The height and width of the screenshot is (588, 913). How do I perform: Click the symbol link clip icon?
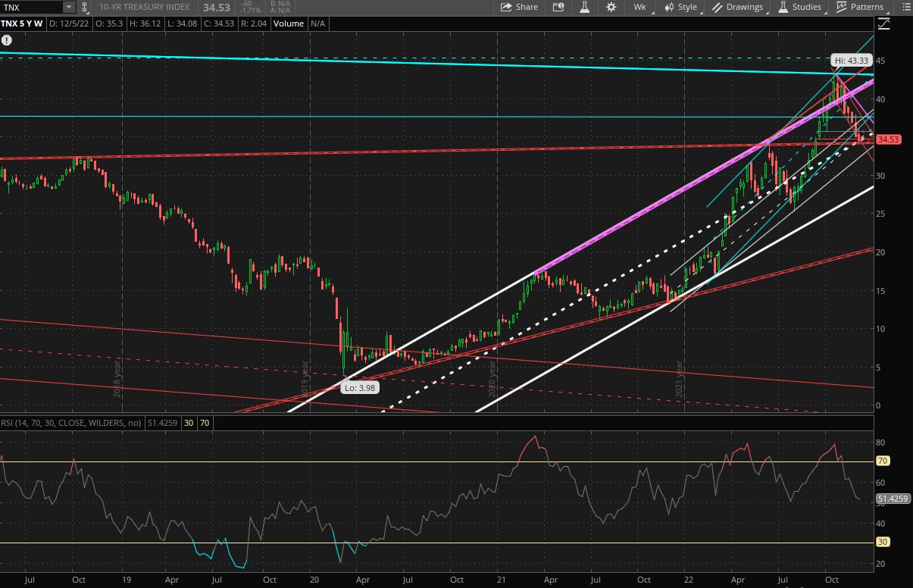click(85, 7)
